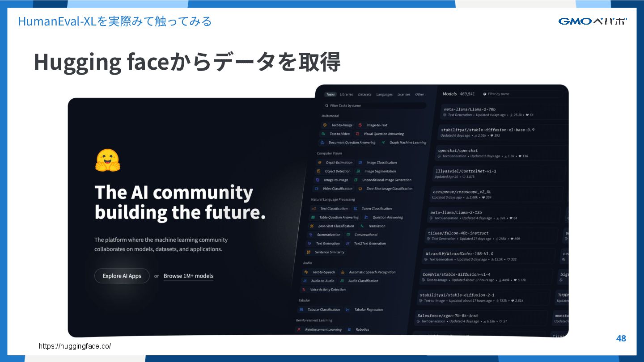Open tiiuae/falcon-40b-instruct model card
The image size is (644, 362).
tap(491, 236)
